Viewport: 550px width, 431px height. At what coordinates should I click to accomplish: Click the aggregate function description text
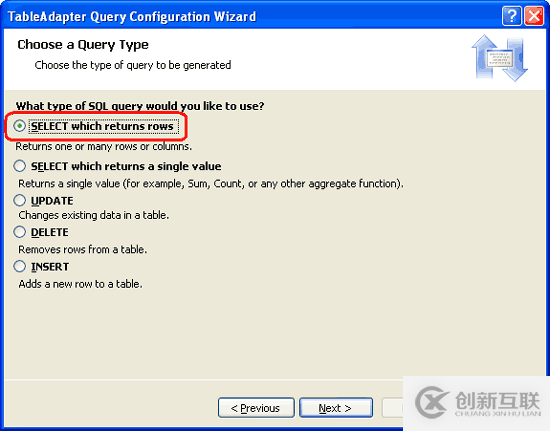pos(211,184)
